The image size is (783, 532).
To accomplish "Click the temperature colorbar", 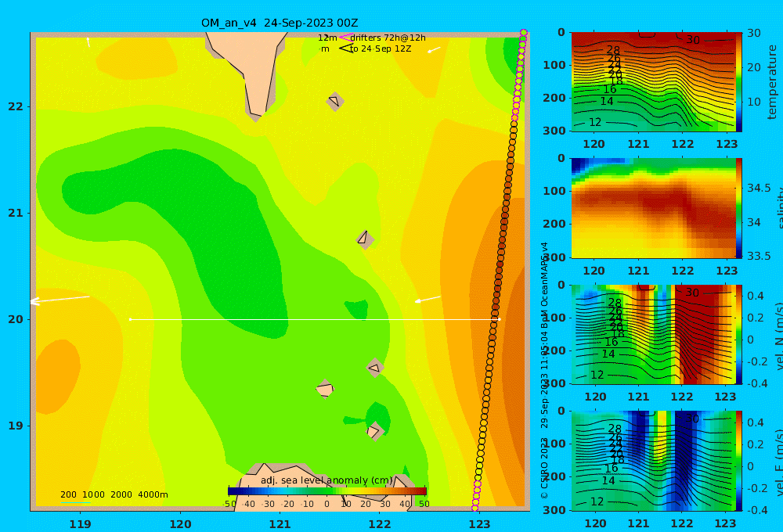I will click(739, 82).
